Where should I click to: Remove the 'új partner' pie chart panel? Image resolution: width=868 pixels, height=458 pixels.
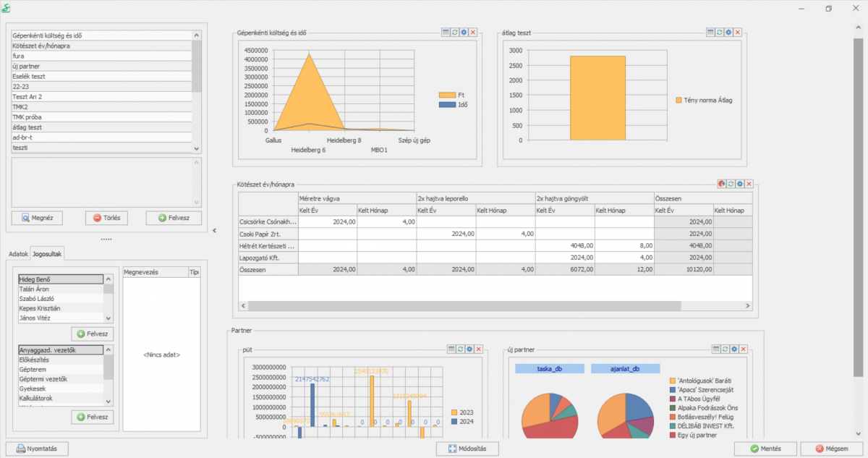tap(744, 349)
